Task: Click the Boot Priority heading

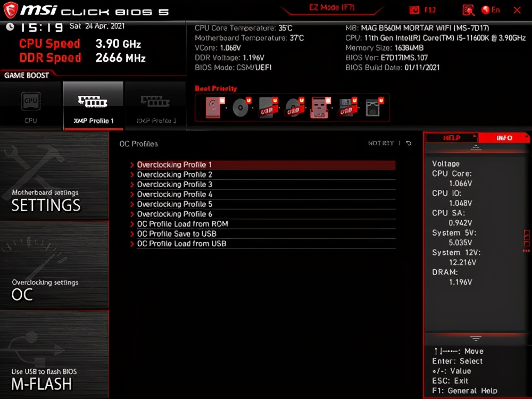Action: 216,88
